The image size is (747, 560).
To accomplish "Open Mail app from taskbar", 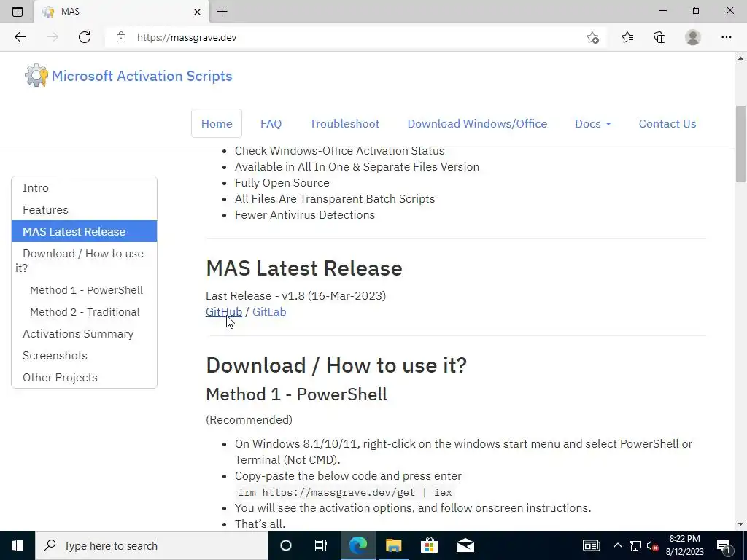I will click(x=465, y=545).
